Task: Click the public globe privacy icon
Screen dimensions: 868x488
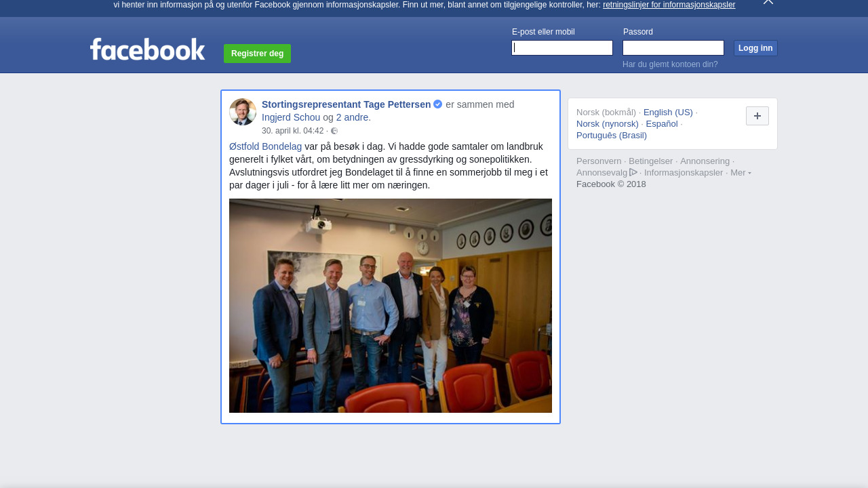Action: click(x=334, y=131)
